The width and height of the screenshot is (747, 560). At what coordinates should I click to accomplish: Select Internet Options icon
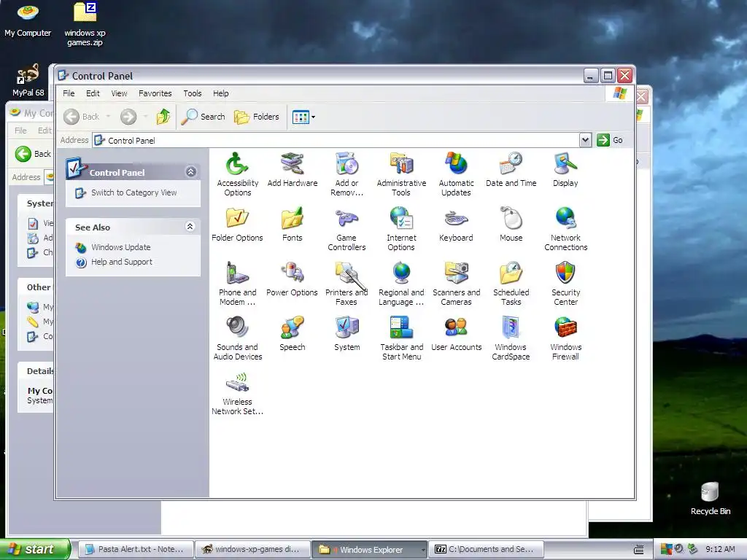[x=401, y=228]
